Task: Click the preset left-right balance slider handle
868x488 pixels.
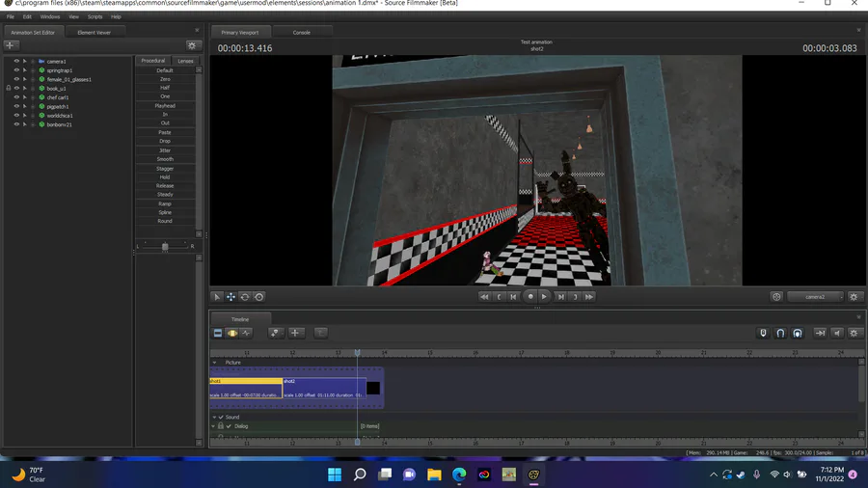Action: [x=165, y=247]
